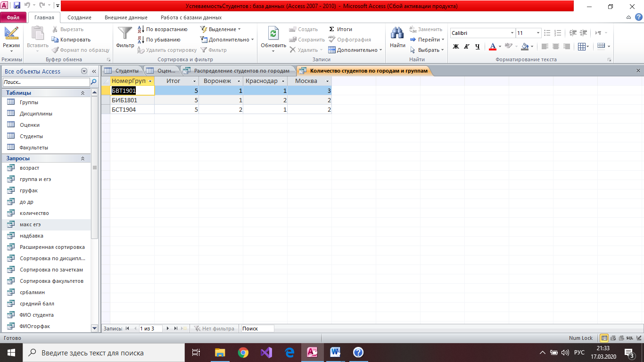Click the fill color bucket button

point(525,47)
